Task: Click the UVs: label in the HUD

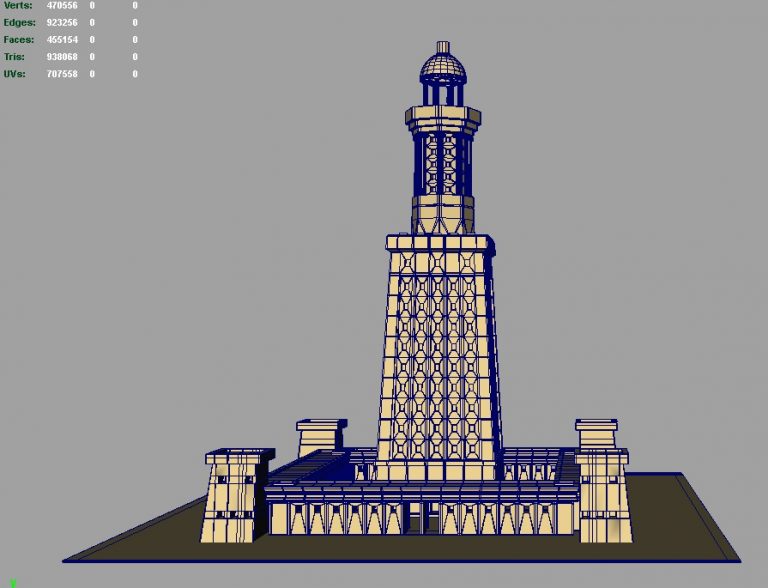Action: (x=15, y=74)
